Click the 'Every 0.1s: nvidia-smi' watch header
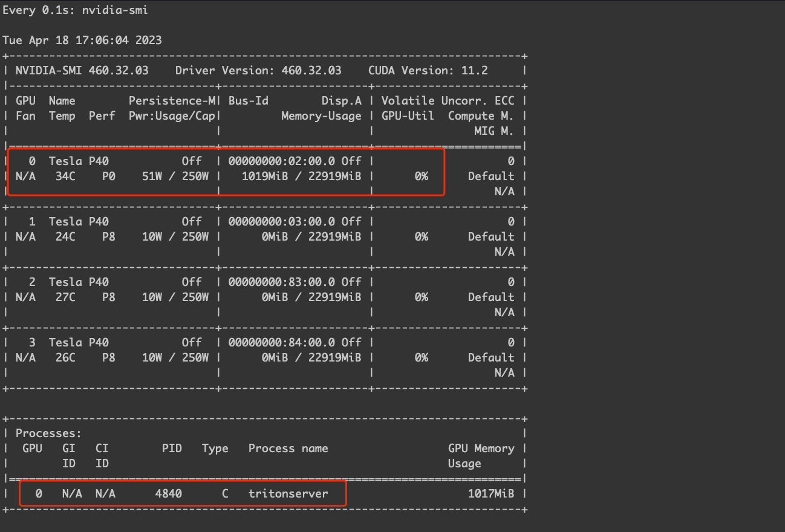The width and height of the screenshot is (785, 532). 75,10
